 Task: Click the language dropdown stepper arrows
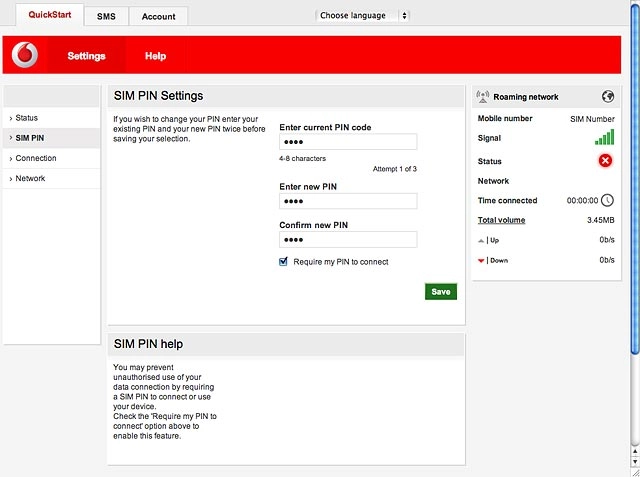coord(404,16)
